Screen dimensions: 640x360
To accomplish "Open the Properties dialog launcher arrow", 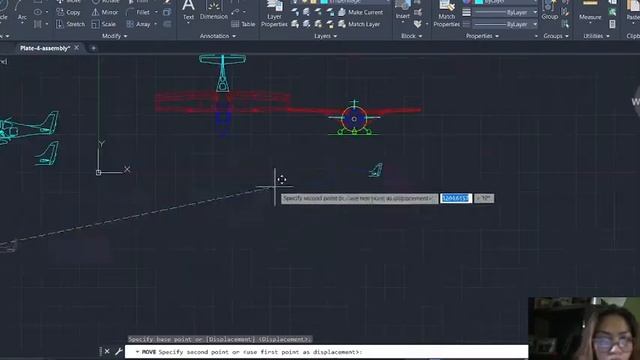I will [x=536, y=36].
